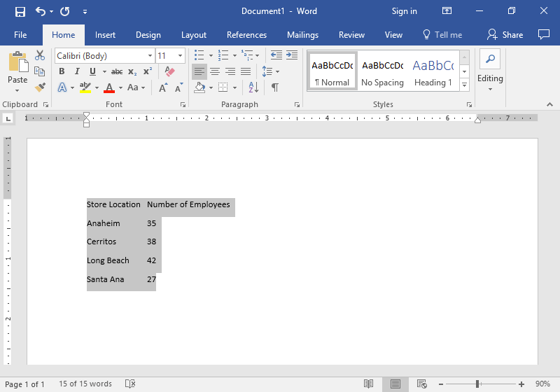
Task: Click the Sort icon in Paragraph group
Action: tap(253, 87)
